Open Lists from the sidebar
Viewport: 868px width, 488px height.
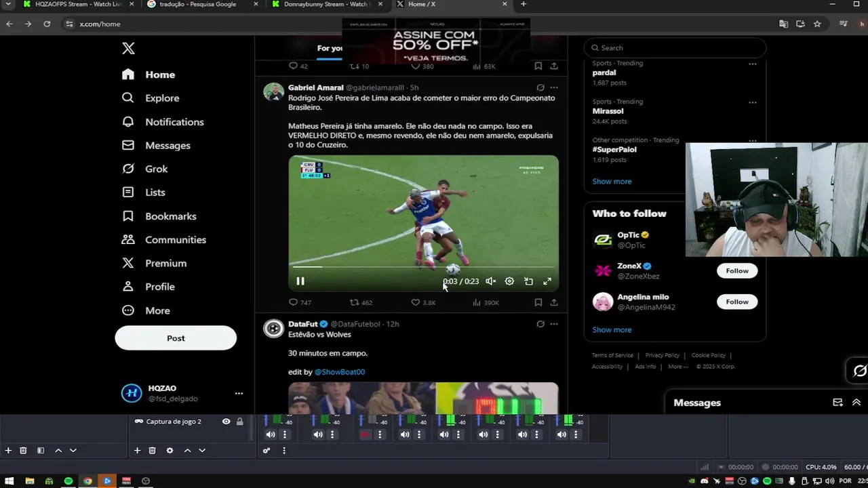click(144, 192)
